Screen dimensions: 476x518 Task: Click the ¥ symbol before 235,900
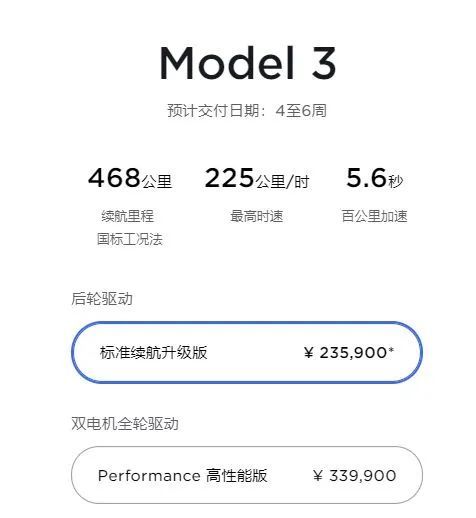(309, 353)
